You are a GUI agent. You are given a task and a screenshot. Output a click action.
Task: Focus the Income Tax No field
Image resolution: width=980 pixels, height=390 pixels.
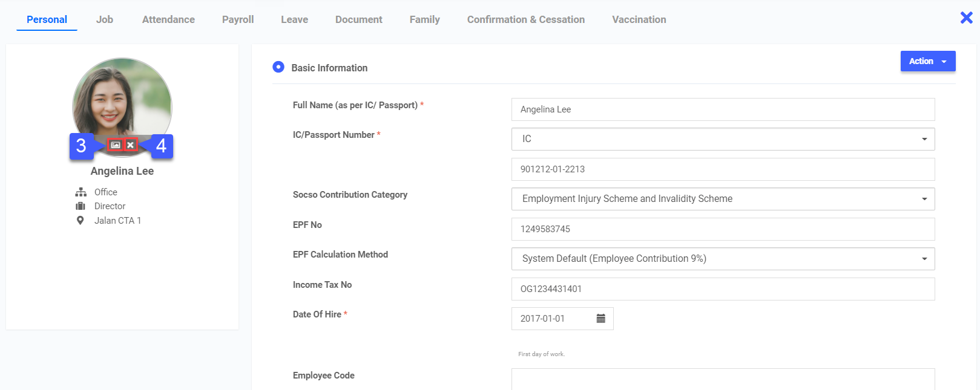(x=723, y=289)
